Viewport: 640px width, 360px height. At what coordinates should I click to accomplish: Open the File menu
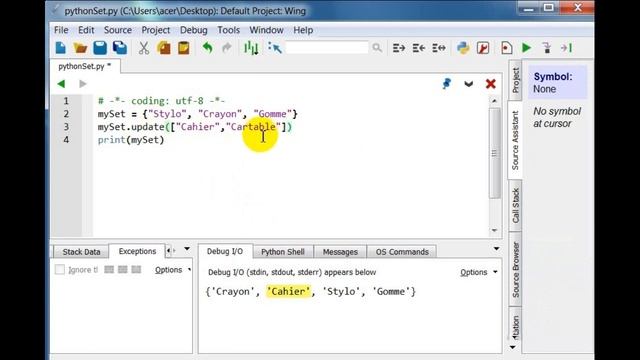pos(61,30)
